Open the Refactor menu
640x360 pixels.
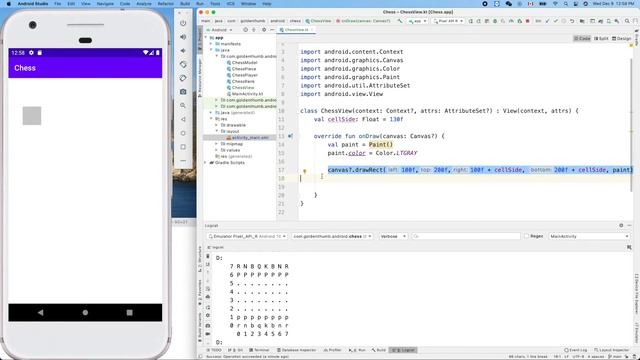tap(166, 4)
